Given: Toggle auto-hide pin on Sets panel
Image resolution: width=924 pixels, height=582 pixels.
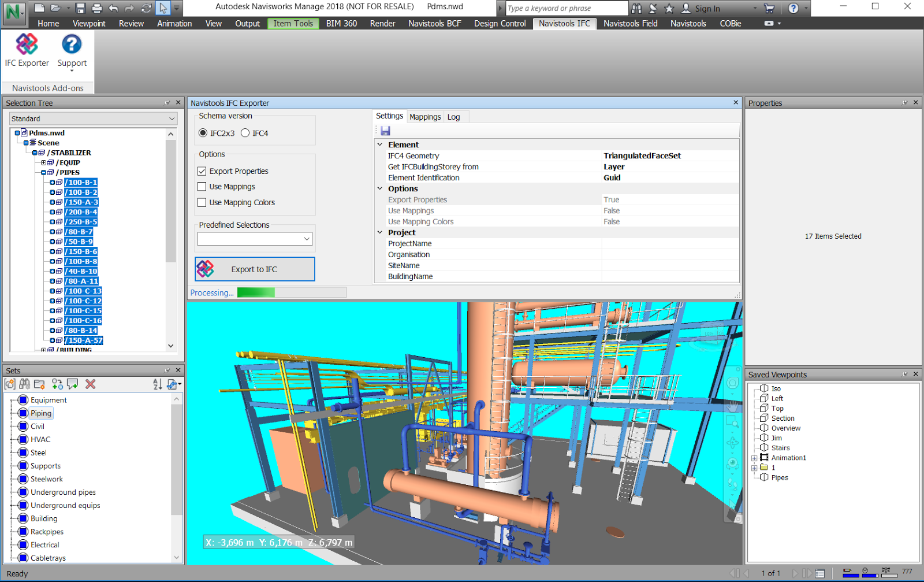Looking at the screenshot, I should pos(167,370).
